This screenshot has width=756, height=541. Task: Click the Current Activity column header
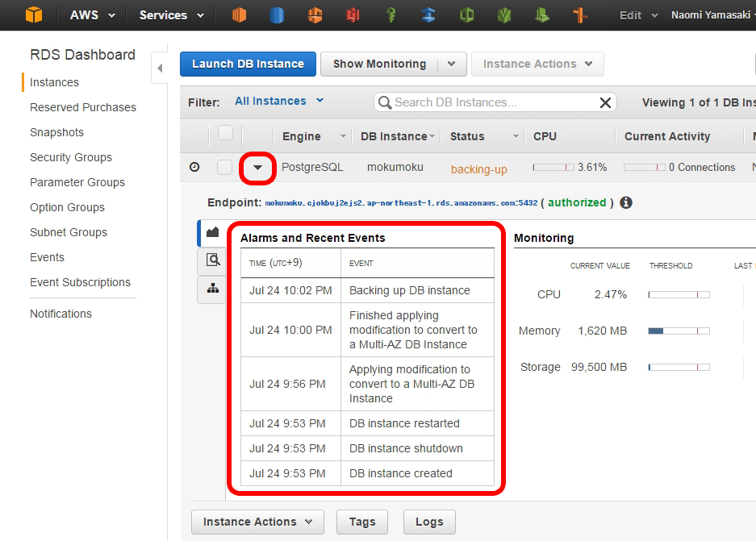(x=667, y=137)
